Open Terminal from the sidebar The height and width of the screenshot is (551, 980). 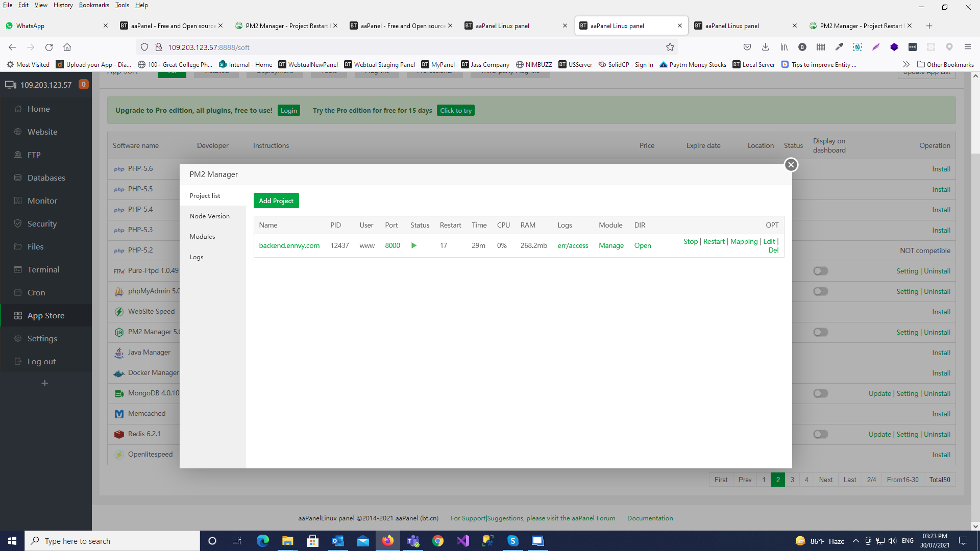pos(43,269)
